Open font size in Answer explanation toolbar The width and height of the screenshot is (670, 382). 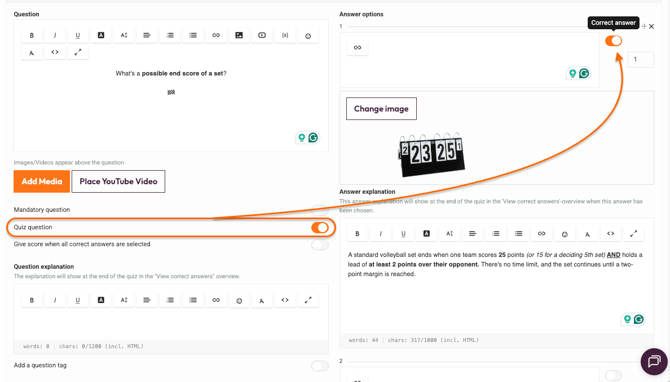tap(450, 234)
